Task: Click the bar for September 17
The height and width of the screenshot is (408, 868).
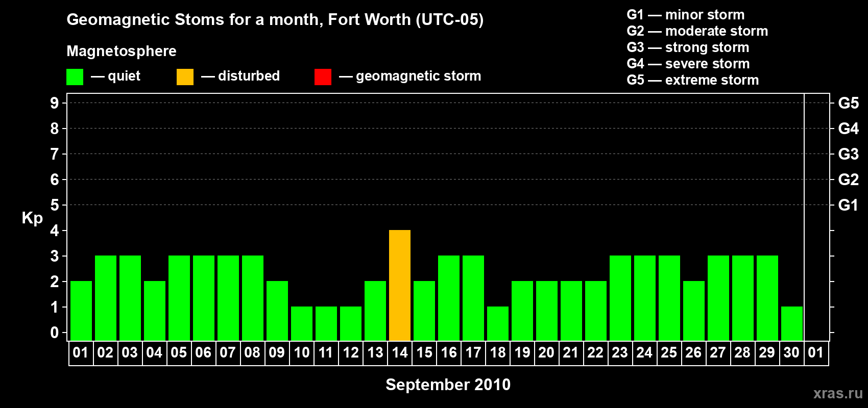Action: [473, 298]
